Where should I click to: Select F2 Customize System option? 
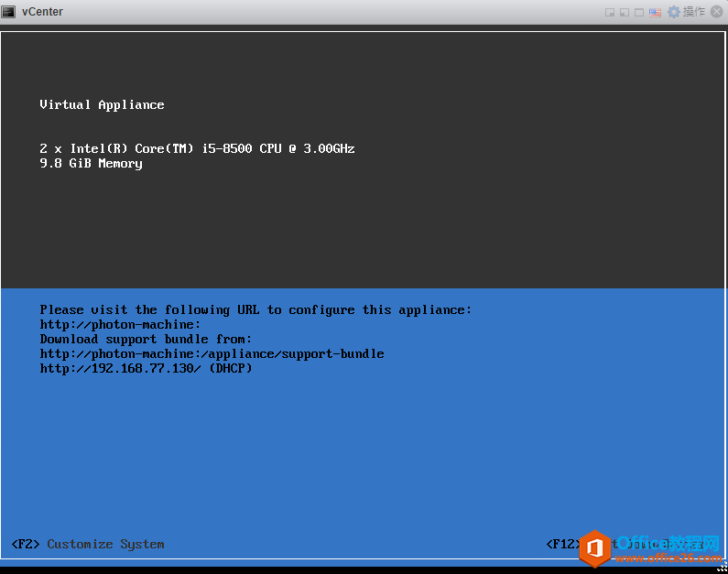[x=88, y=544]
